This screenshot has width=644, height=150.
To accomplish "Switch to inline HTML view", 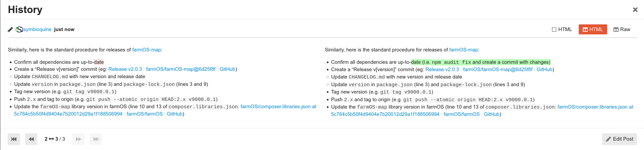I will [x=562, y=29].
